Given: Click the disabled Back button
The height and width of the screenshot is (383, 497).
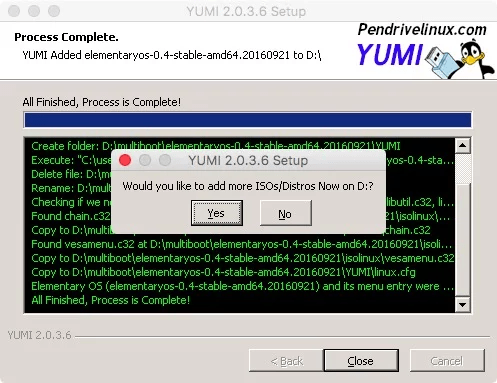Looking at the screenshot, I should click(286, 361).
